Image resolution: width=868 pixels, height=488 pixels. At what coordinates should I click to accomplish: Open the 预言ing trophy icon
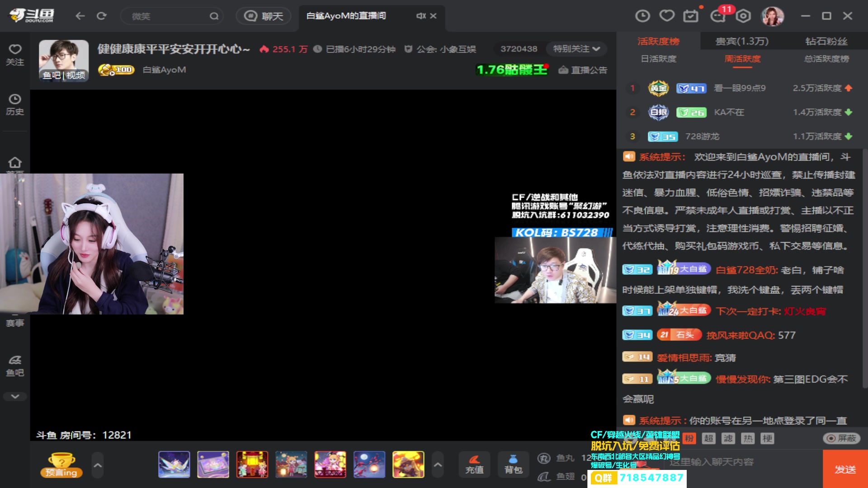point(61,465)
